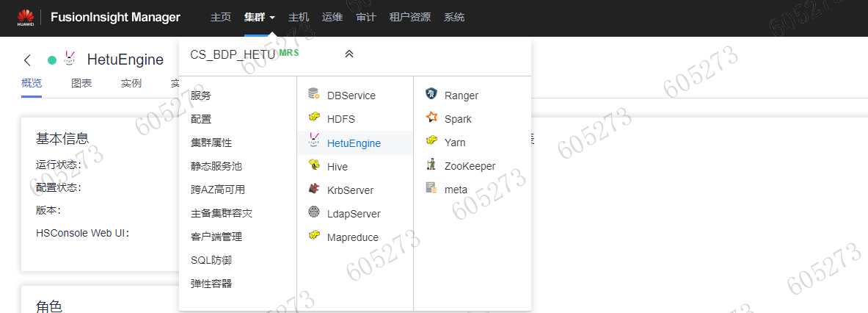
Task: Click the meta service icon
Action: point(431,188)
